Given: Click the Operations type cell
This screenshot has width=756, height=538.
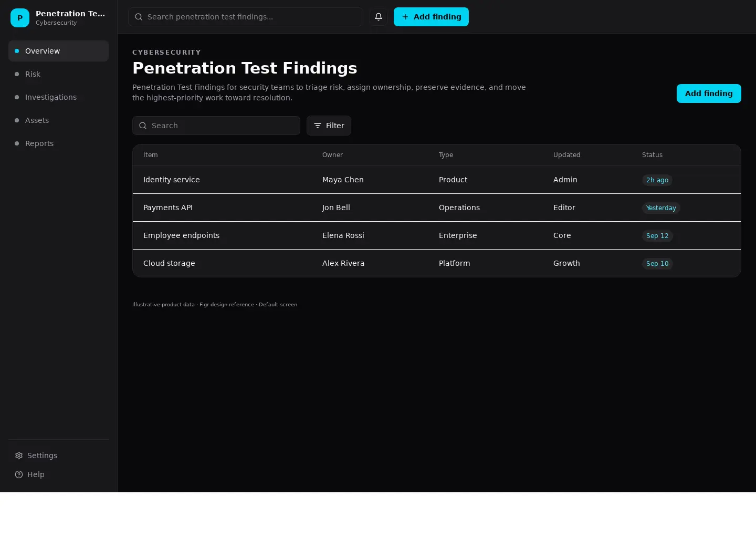Looking at the screenshot, I should tap(459, 208).
